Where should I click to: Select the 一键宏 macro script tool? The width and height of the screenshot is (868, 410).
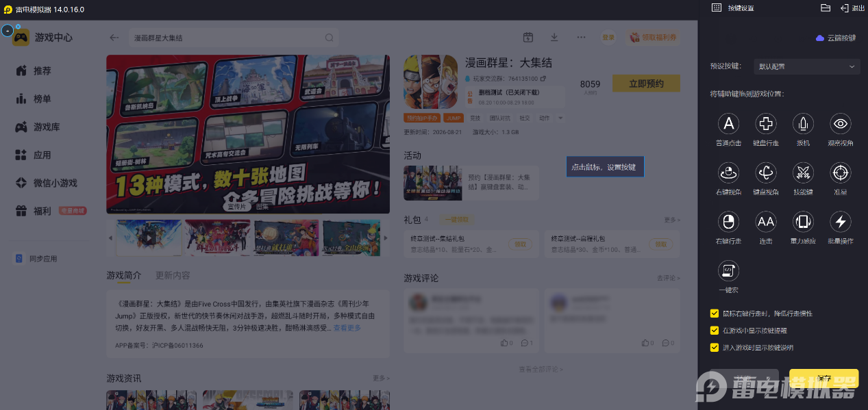[x=729, y=271]
